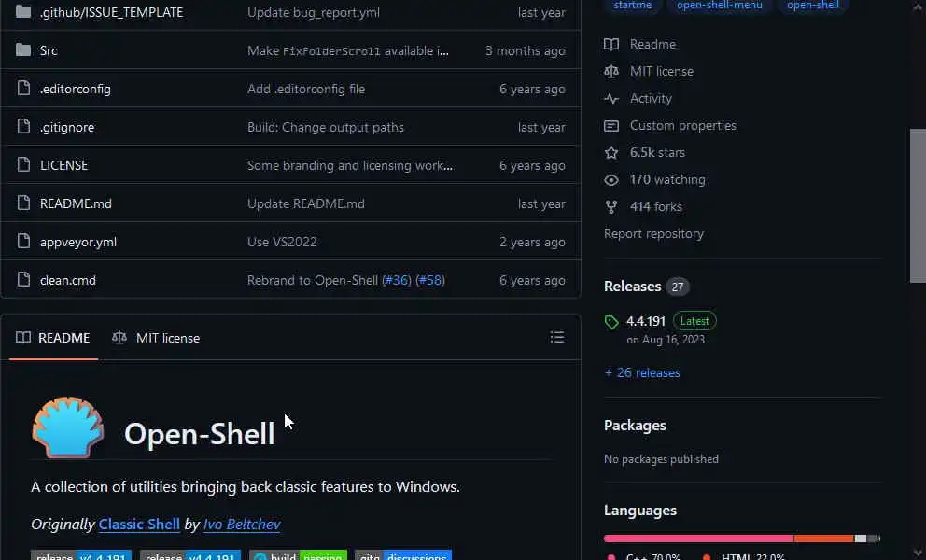Click the Open-Shell shell logo image
Viewport: 926px width, 560px height.
click(68, 427)
